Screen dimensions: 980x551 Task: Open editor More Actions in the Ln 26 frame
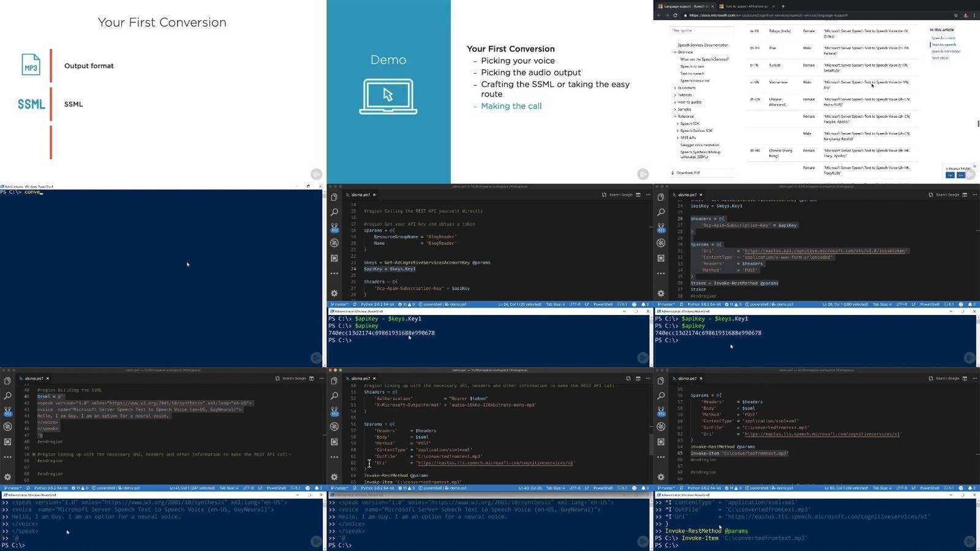click(x=974, y=195)
